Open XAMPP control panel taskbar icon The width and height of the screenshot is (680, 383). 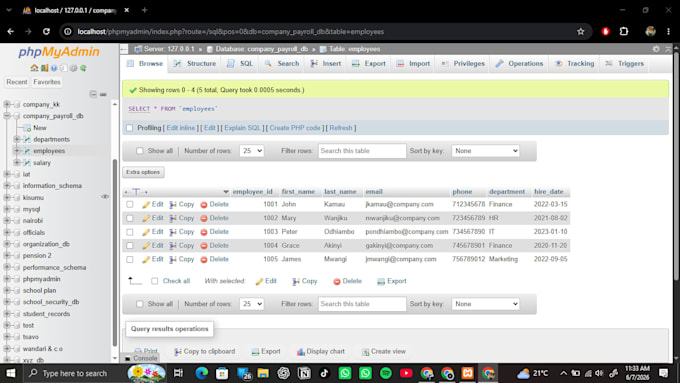(x=468, y=373)
